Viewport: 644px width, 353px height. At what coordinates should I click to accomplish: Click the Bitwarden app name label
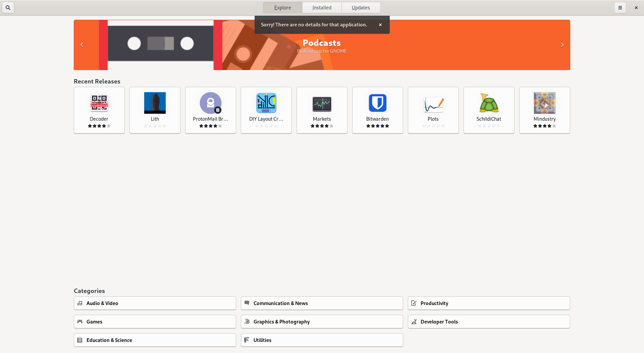pyautogui.click(x=378, y=119)
